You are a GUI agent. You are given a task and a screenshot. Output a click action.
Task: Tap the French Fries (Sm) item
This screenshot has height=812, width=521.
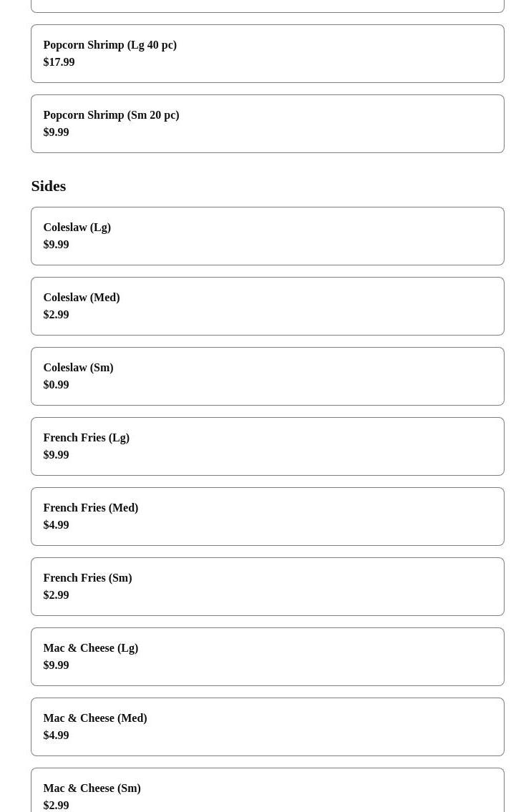tap(267, 587)
